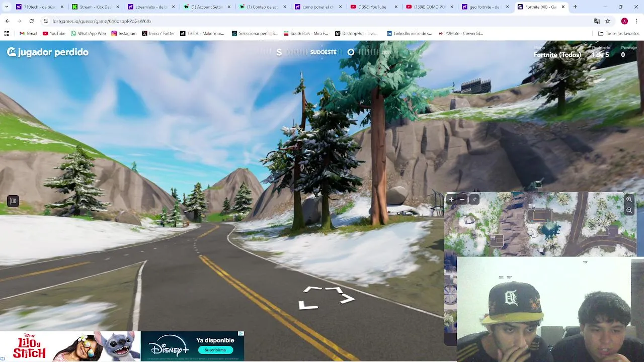Click the jugador perdido logo

(x=47, y=52)
